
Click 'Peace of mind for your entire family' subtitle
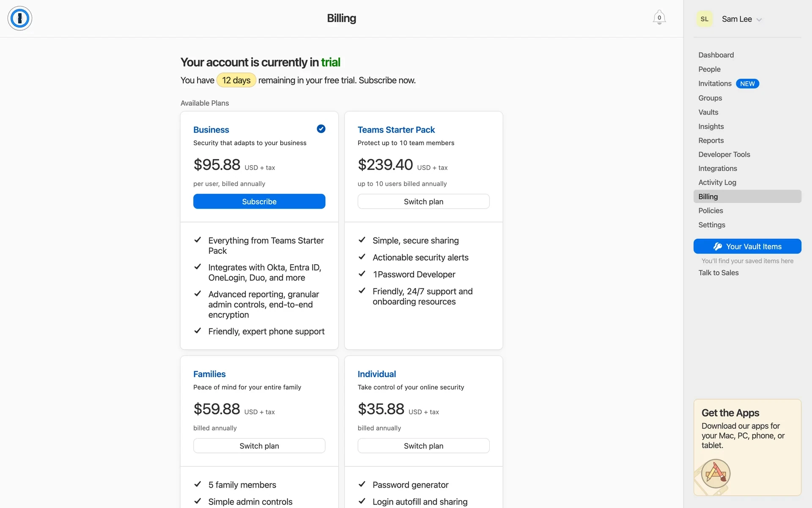pos(247,387)
